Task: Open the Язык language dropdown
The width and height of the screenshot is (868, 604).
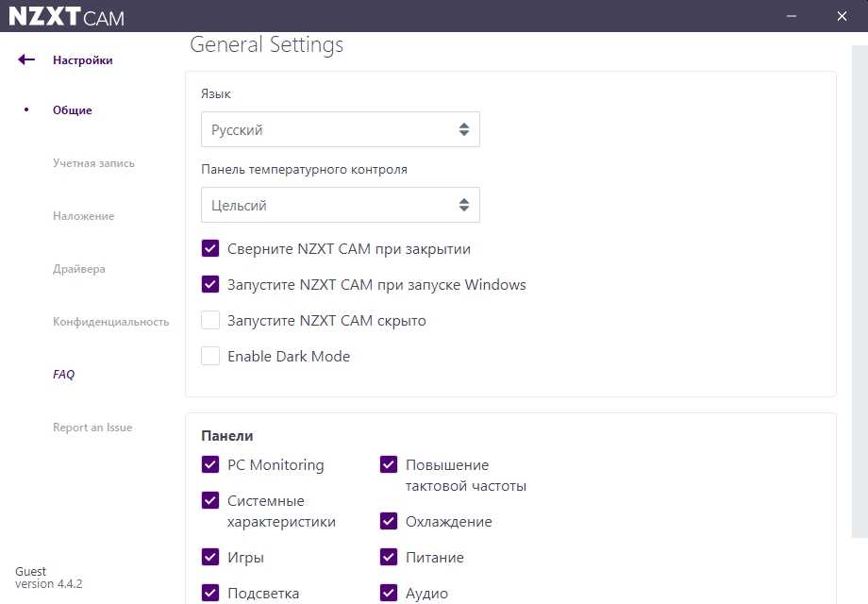Action: point(340,130)
